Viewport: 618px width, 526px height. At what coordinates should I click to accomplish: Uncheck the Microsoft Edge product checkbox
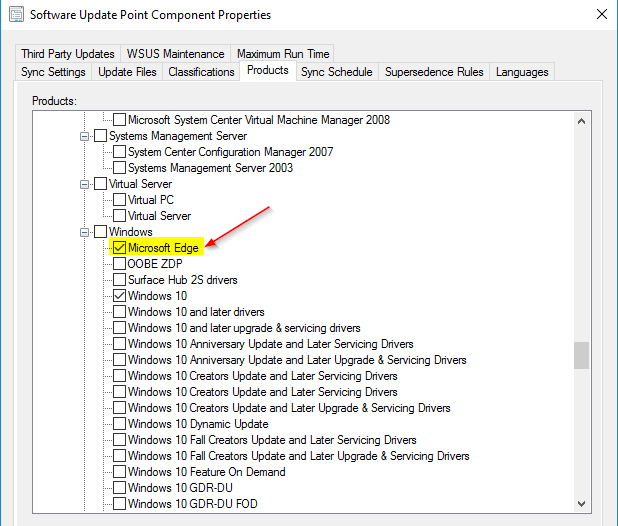coord(119,248)
